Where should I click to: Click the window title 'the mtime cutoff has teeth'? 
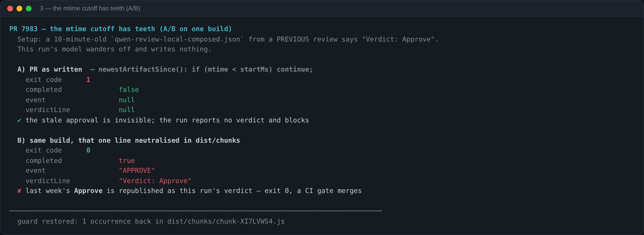click(x=90, y=8)
